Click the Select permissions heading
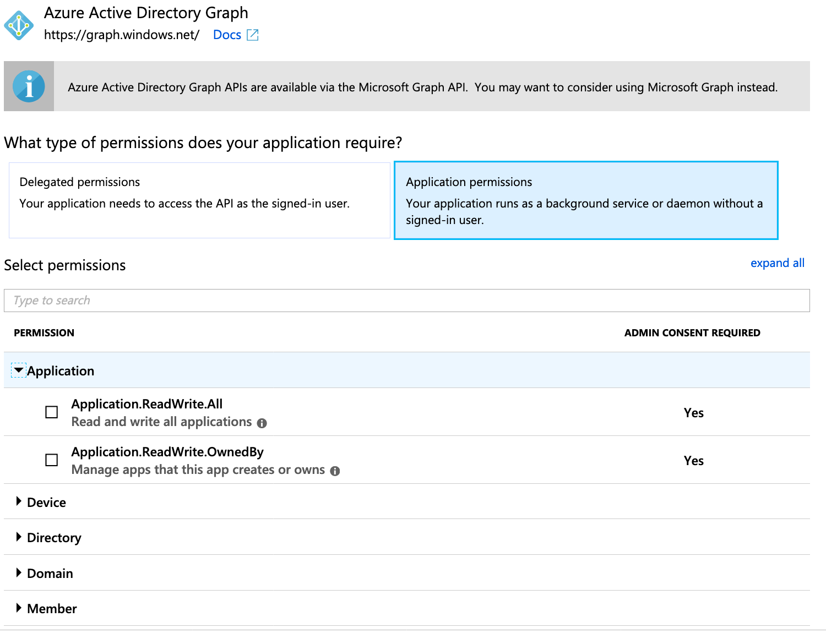Image resolution: width=826 pixels, height=644 pixels. (x=65, y=265)
